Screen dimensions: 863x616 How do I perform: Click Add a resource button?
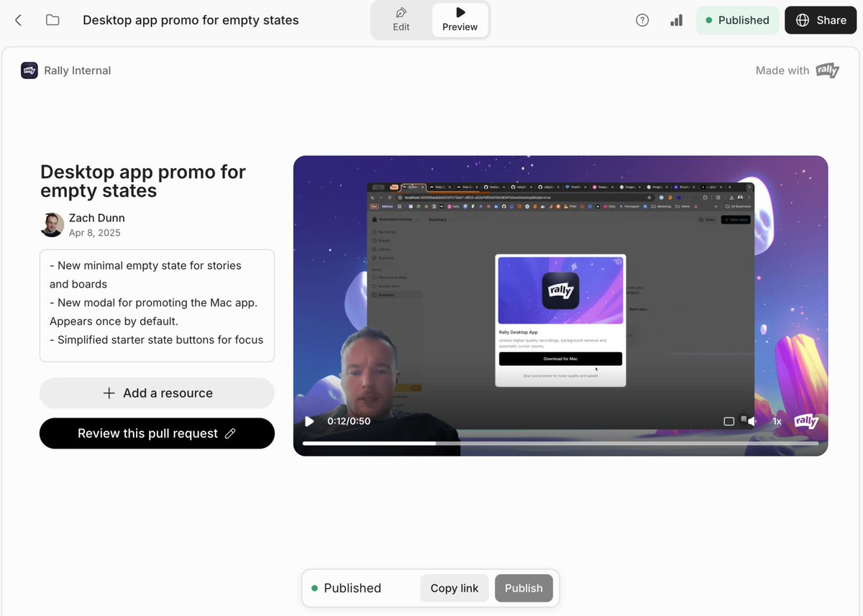(x=157, y=393)
